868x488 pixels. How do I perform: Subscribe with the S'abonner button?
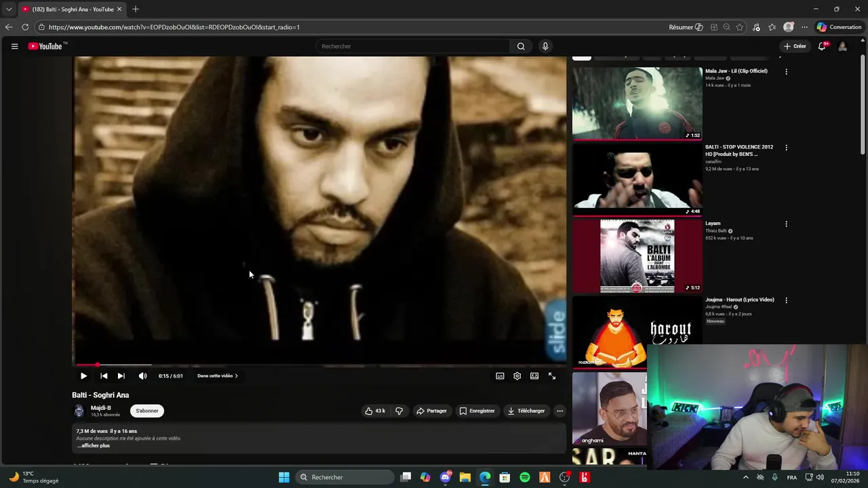(147, 411)
